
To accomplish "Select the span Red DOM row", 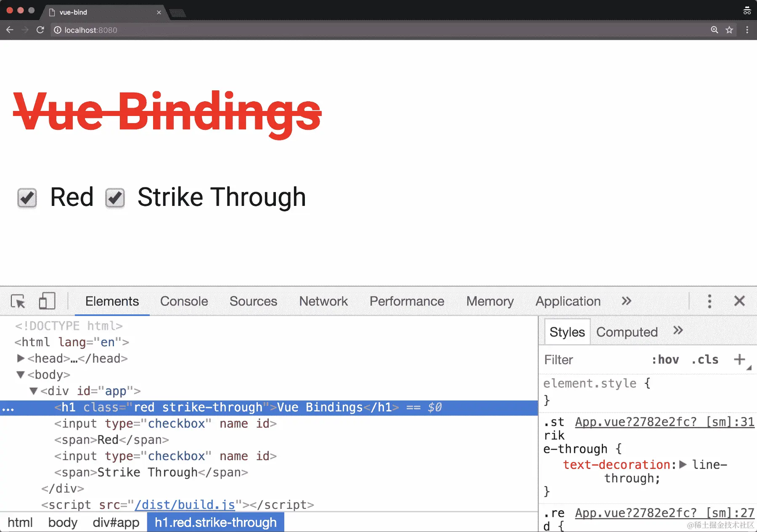I will click(269, 440).
